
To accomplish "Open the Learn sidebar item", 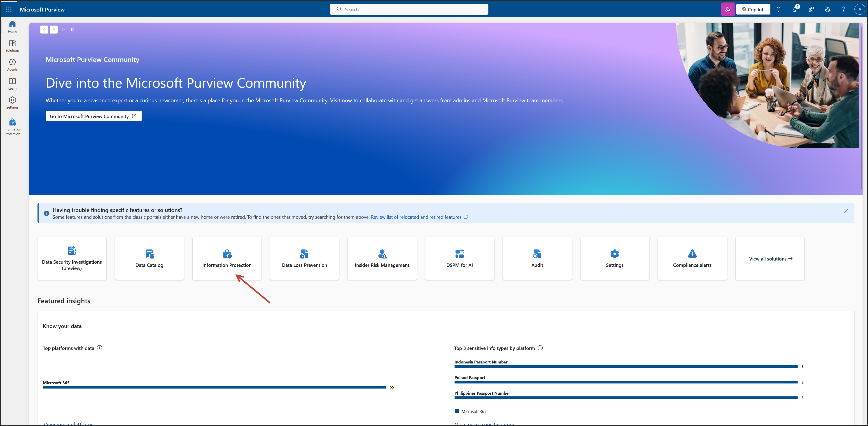I will coord(12,84).
